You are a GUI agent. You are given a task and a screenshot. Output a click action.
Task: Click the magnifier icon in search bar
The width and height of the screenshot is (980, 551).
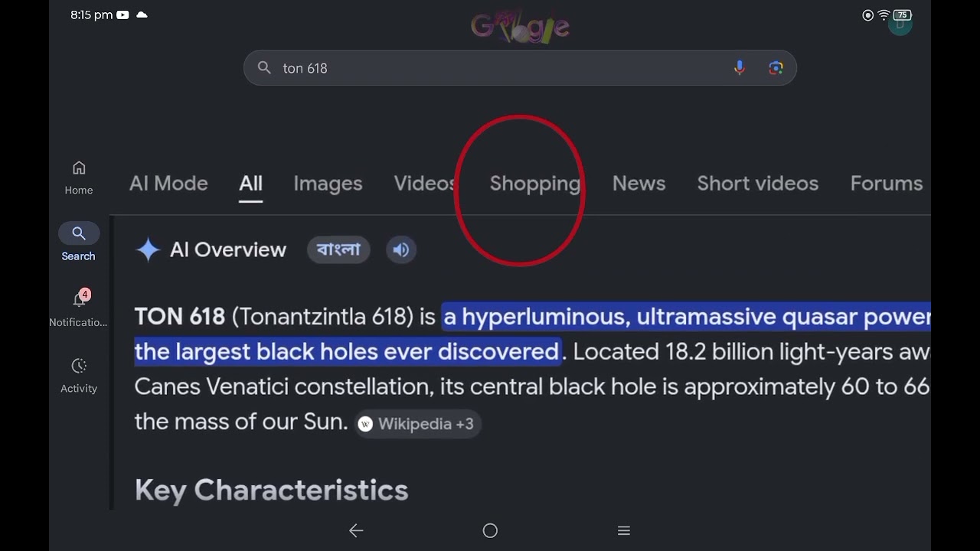click(x=264, y=68)
